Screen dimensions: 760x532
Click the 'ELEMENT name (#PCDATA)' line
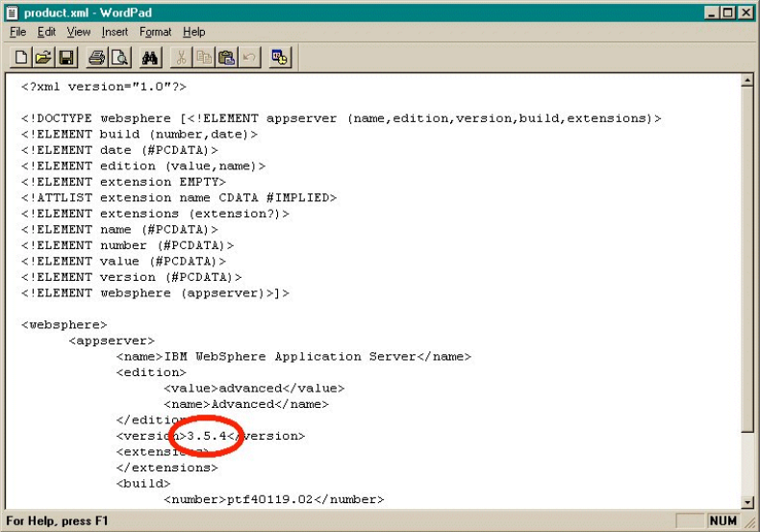pyautogui.click(x=119, y=230)
